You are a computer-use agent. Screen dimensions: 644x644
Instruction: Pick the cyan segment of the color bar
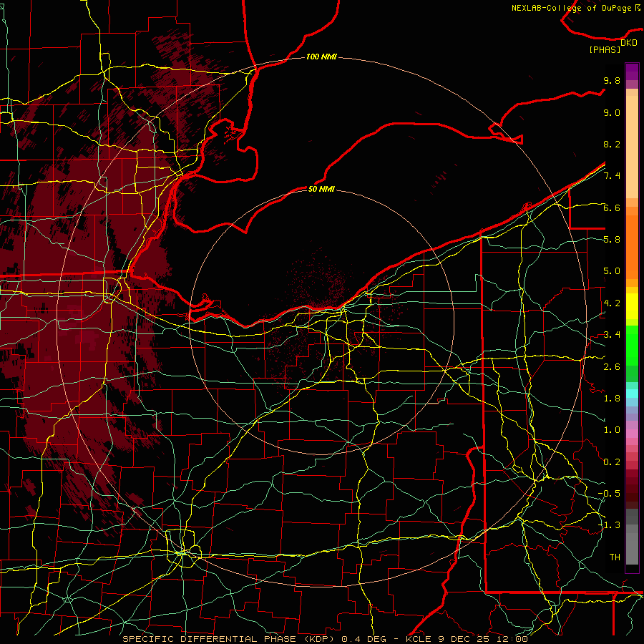pos(632,394)
